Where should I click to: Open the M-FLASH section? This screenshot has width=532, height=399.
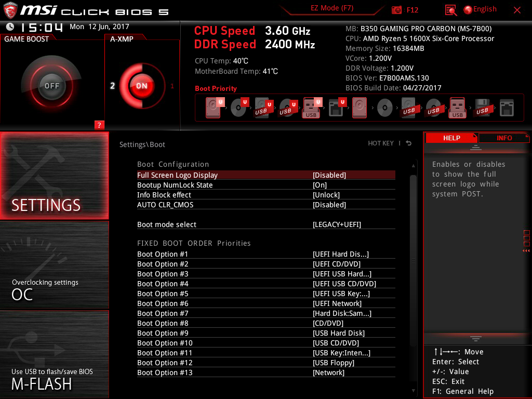point(54,354)
